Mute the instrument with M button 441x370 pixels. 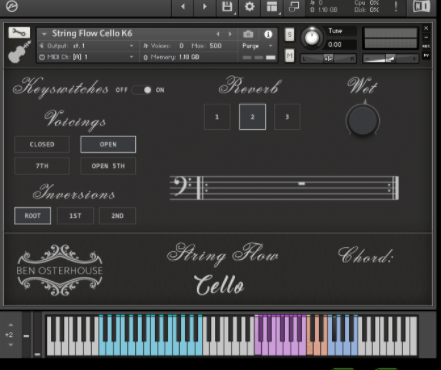click(289, 55)
